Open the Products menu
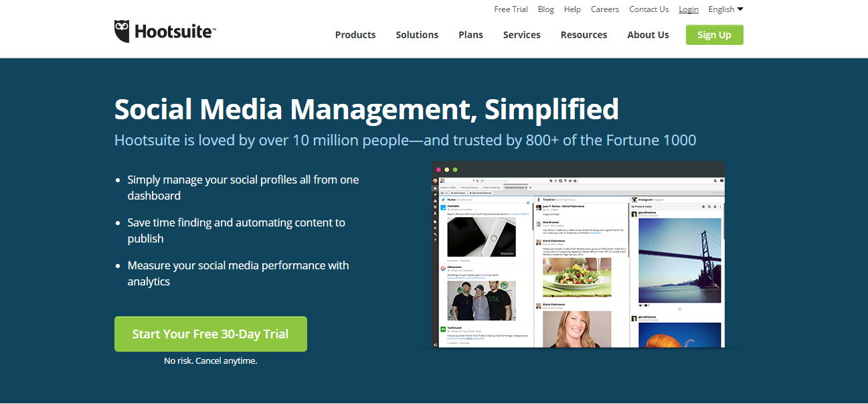The width and height of the screenshot is (868, 404). coord(355,35)
